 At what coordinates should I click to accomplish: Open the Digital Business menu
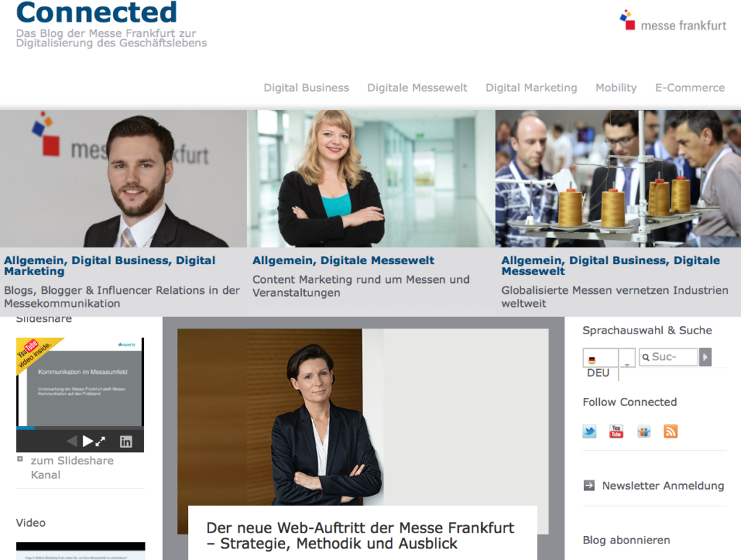(306, 88)
